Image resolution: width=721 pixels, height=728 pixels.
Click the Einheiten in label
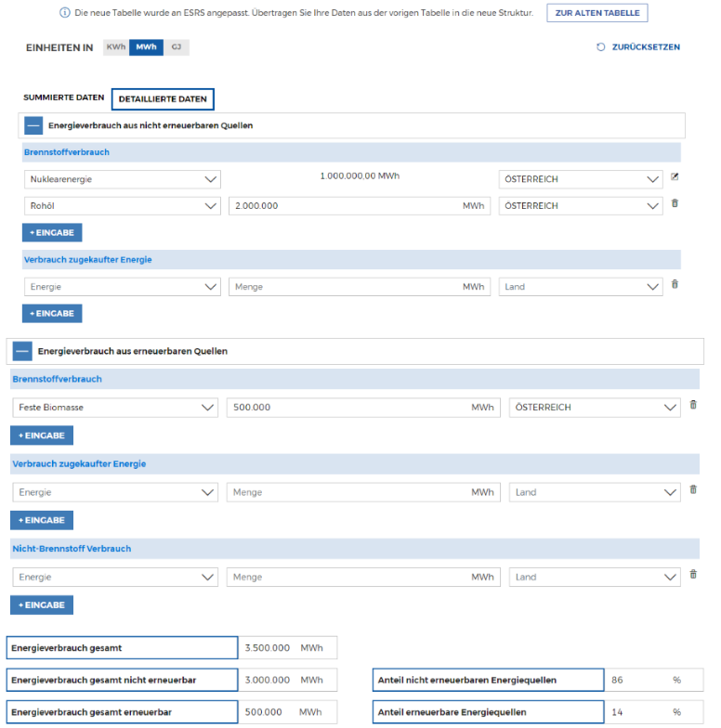[x=59, y=47]
